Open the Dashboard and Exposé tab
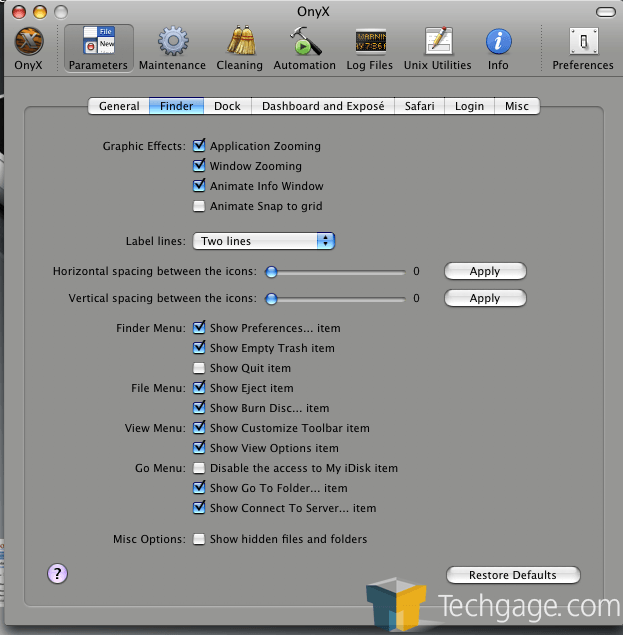This screenshot has height=635, width=623. point(323,106)
